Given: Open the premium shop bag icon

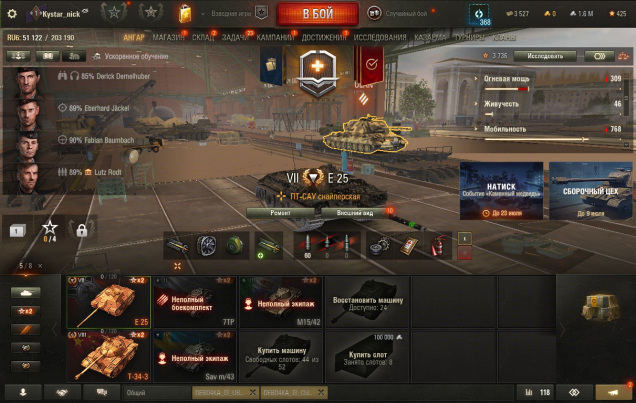Looking at the screenshot, I should [185, 13].
